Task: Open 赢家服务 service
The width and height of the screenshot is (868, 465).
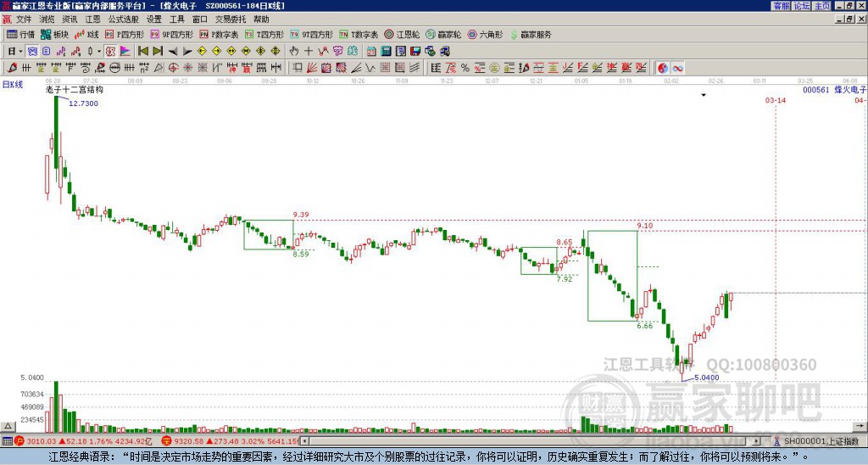Action: pyautogui.click(x=531, y=34)
